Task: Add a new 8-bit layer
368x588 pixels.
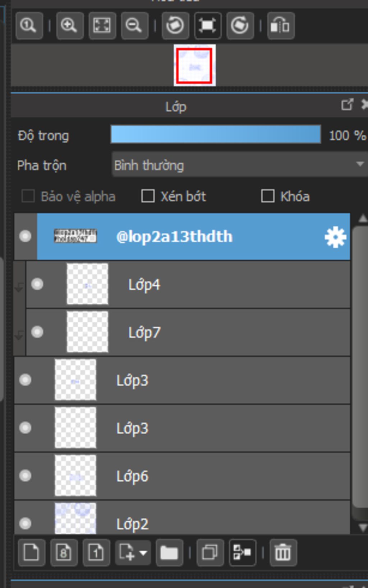Action: (64, 552)
